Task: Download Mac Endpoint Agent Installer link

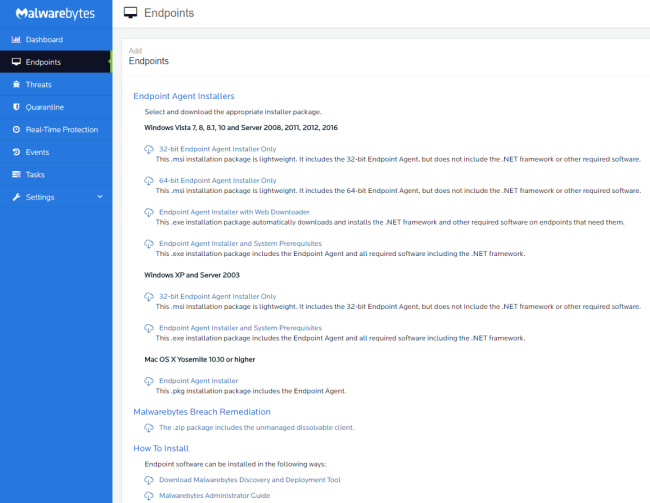Action: [x=199, y=381]
